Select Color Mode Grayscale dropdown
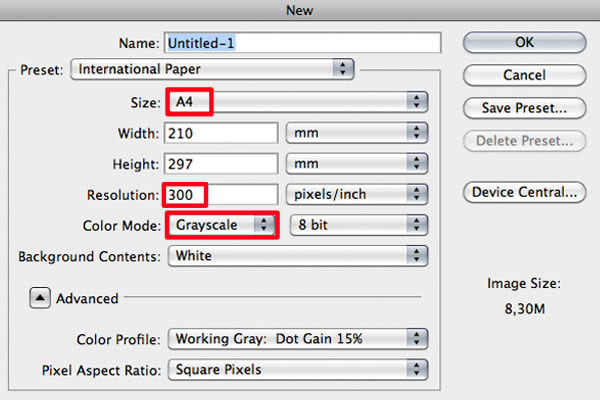The image size is (600, 400). pos(222,225)
